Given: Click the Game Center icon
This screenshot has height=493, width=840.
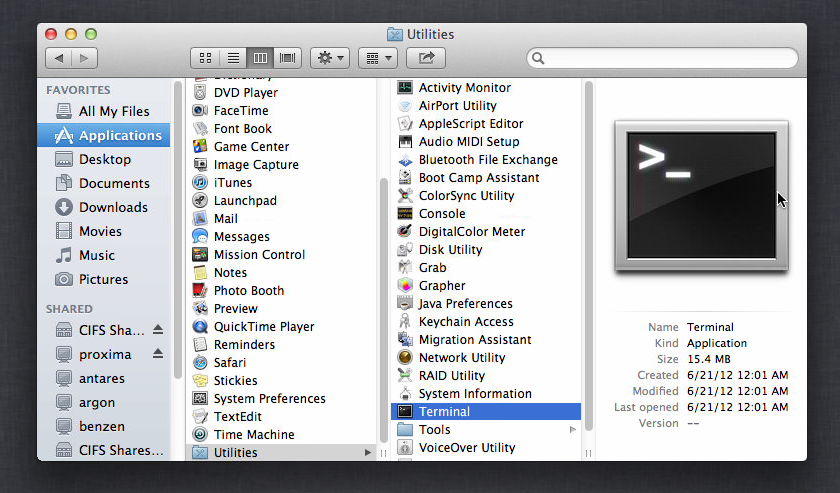Looking at the screenshot, I should point(200,146).
